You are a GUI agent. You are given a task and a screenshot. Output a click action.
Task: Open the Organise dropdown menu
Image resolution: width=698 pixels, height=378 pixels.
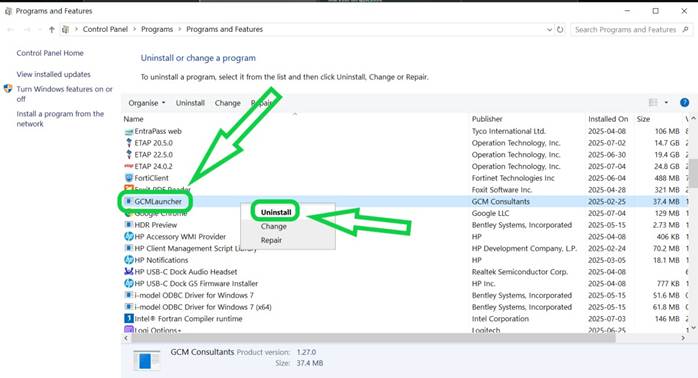(x=146, y=103)
